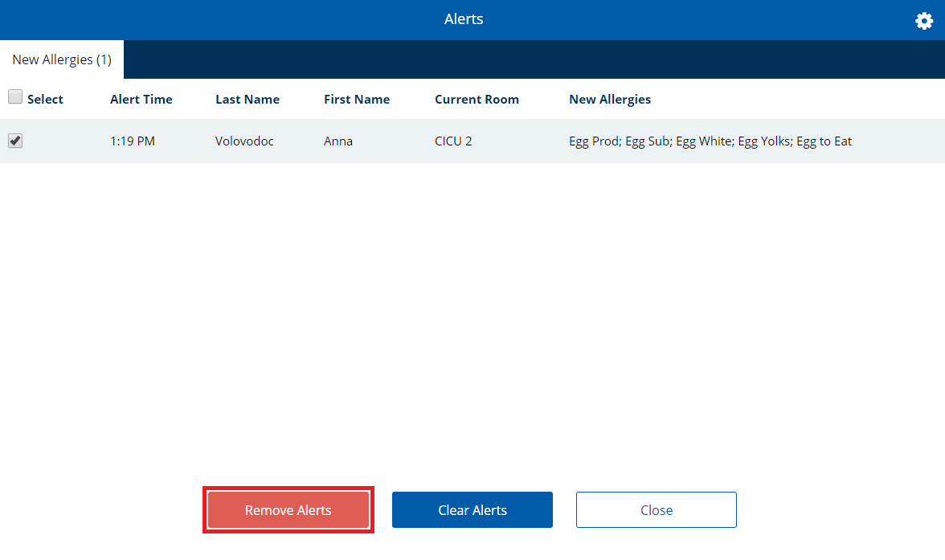Click the 1:19 PM alert timestamp

(132, 140)
